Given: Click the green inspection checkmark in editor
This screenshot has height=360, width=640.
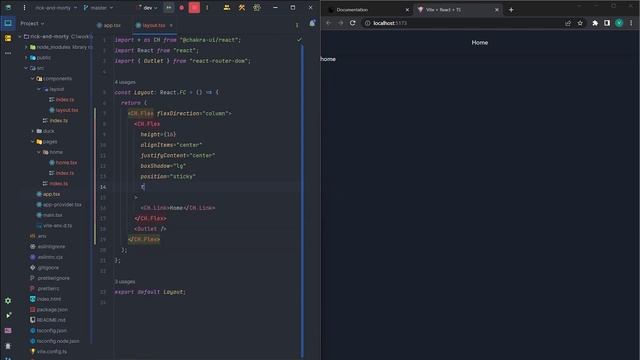Looking at the screenshot, I should tap(299, 40).
